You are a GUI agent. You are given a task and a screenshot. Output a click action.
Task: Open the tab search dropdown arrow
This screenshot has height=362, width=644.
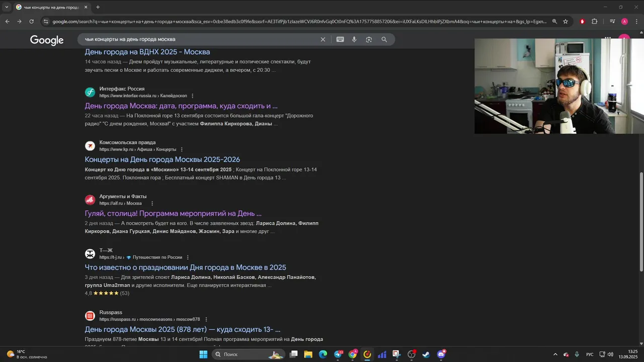pyautogui.click(x=6, y=7)
